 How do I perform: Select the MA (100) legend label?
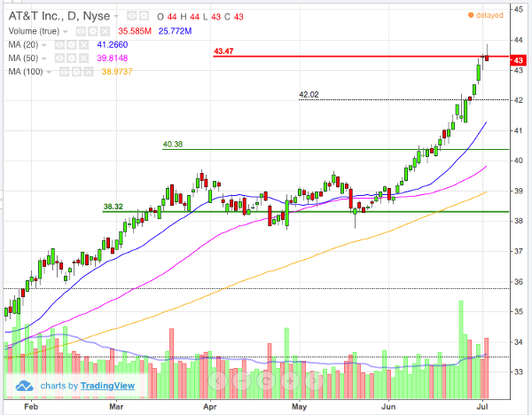(x=26, y=72)
